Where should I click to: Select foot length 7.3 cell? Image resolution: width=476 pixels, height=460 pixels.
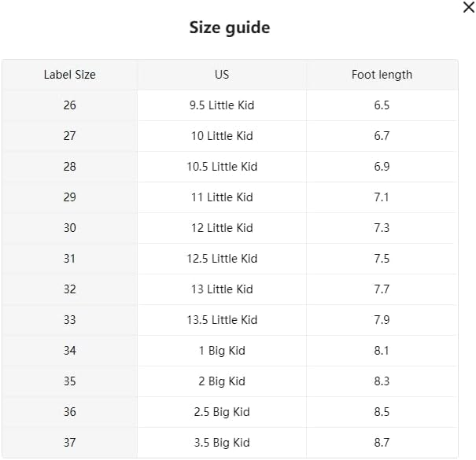pos(382,228)
